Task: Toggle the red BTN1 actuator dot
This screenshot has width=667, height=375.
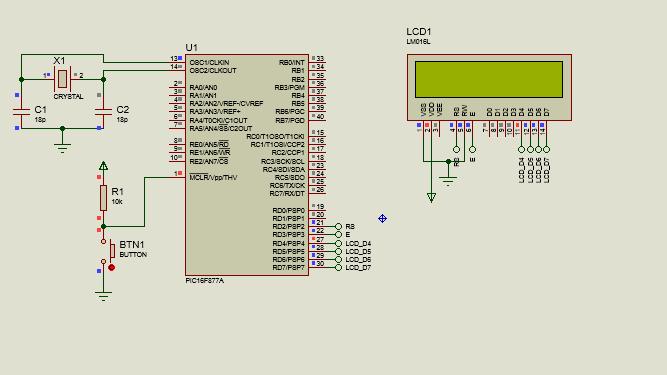Action: pyautogui.click(x=111, y=267)
